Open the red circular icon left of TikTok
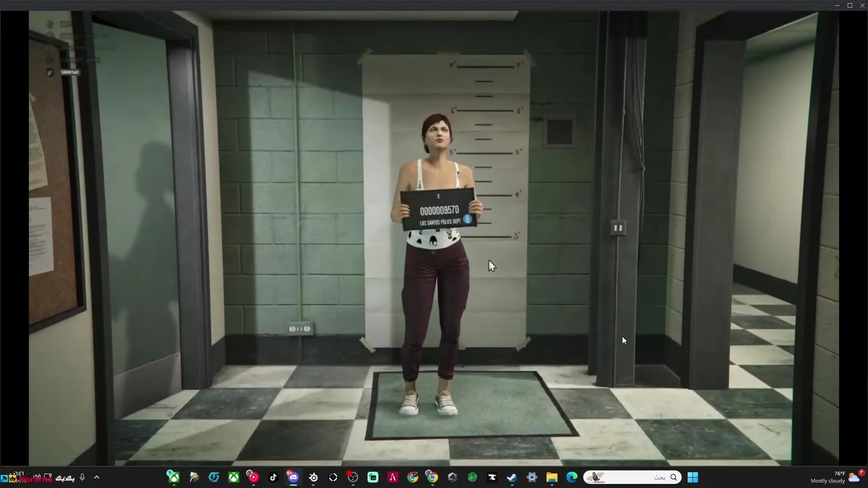The width and height of the screenshot is (868, 488). click(253, 477)
